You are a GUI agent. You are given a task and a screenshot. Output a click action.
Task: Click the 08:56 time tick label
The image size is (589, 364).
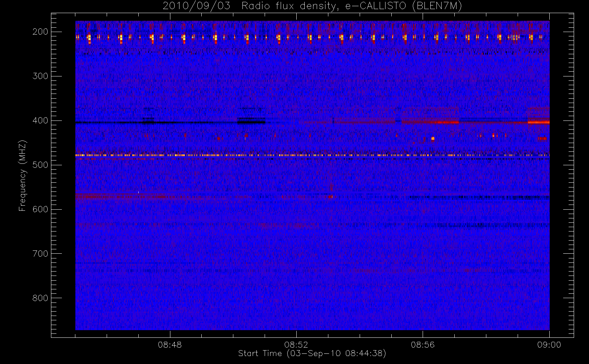(x=423, y=345)
